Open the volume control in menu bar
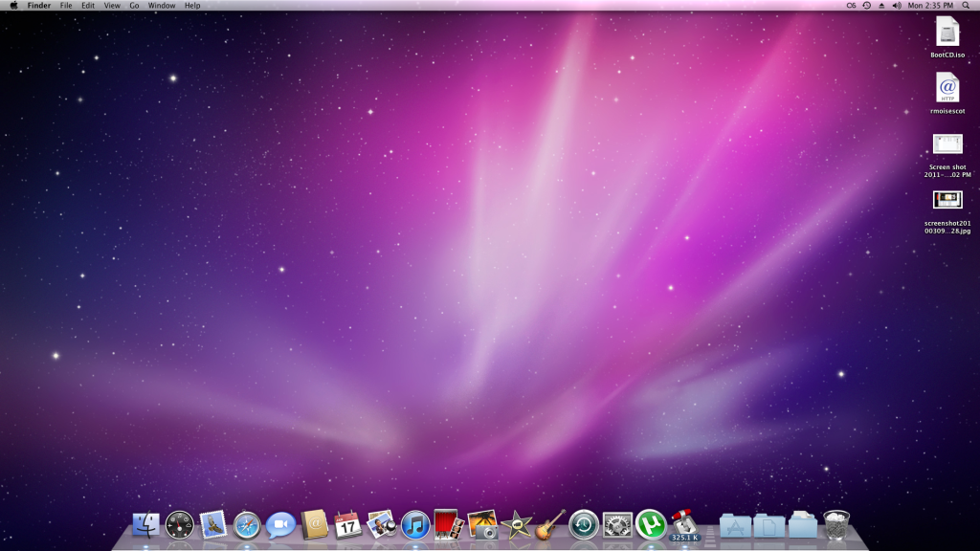 [x=897, y=6]
